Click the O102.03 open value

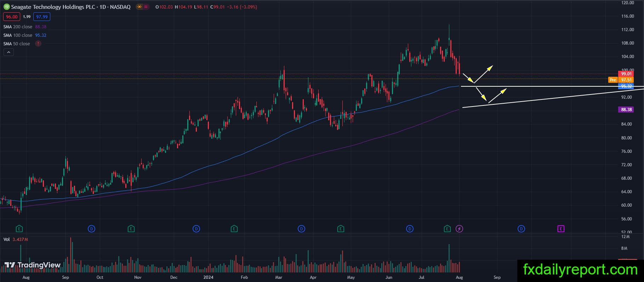(164, 7)
